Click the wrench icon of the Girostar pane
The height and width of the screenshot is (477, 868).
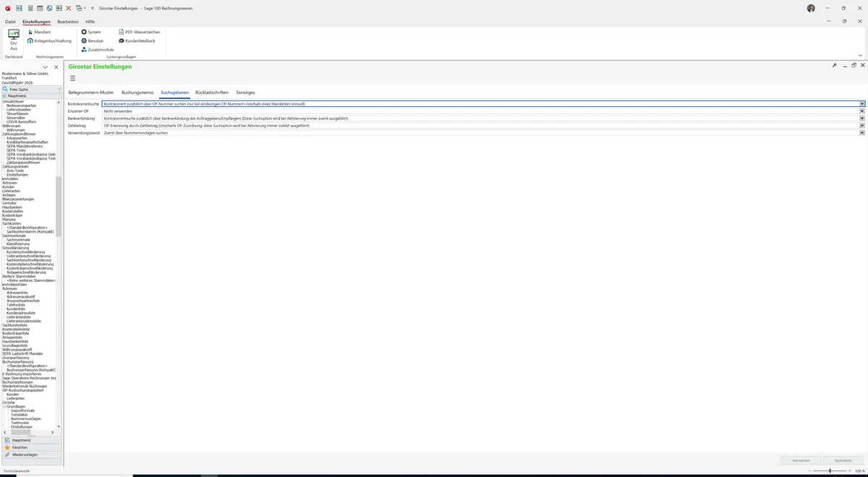tap(835, 65)
